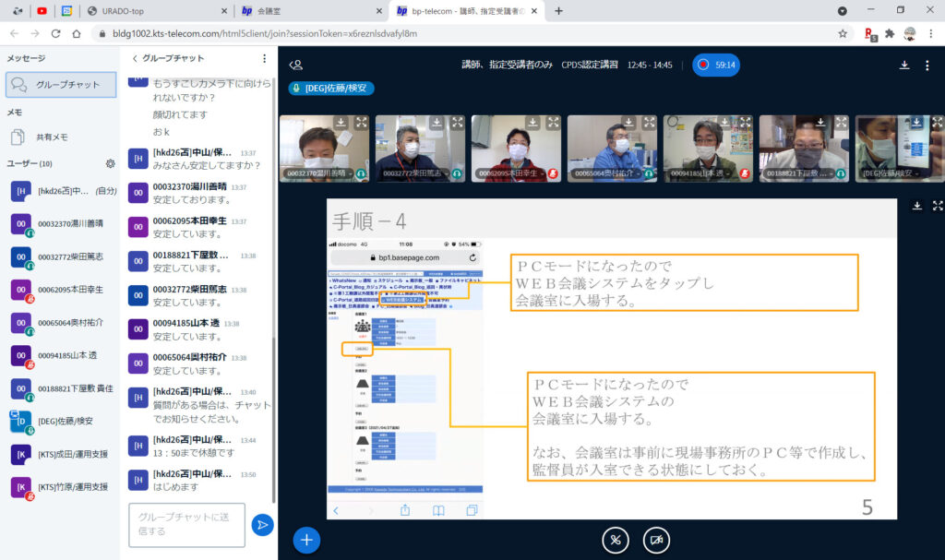Screen dimensions: 945x560
Task: Open the user list settings gear
Action: point(111,163)
